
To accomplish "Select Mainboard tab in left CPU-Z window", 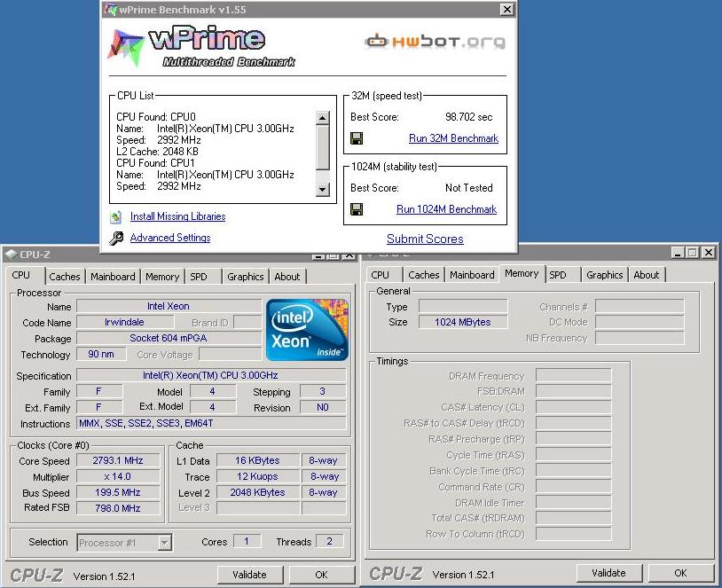I will pos(113,277).
